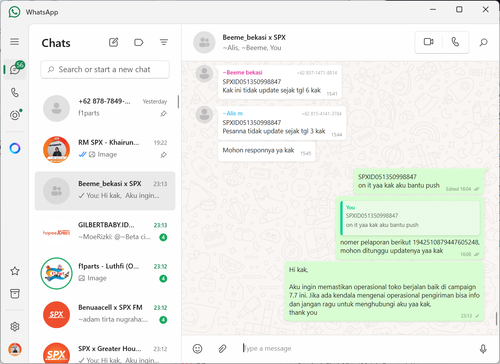The width and height of the screenshot is (500, 364).
Task: Start a new chat with compose icon
Action: click(x=113, y=42)
